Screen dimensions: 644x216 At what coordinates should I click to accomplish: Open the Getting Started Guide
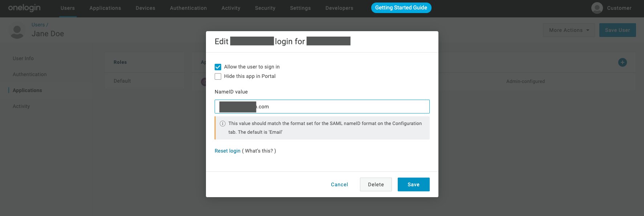(x=401, y=8)
